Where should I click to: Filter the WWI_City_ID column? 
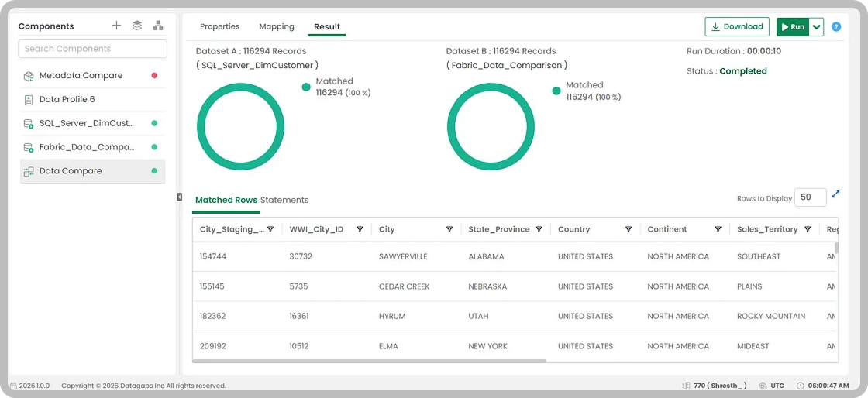pyautogui.click(x=360, y=229)
